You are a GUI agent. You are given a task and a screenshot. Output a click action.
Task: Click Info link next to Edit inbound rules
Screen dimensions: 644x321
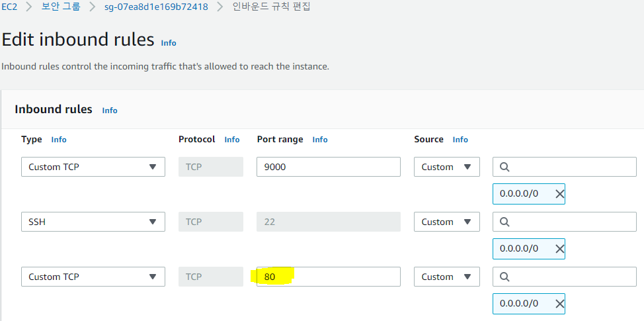169,42
